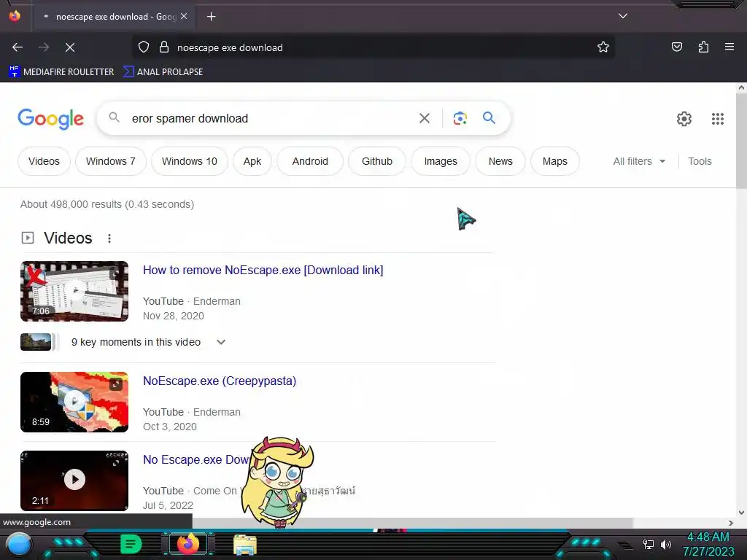Click the site padlock icon
Viewport: 747px width, 560px height.
click(164, 47)
